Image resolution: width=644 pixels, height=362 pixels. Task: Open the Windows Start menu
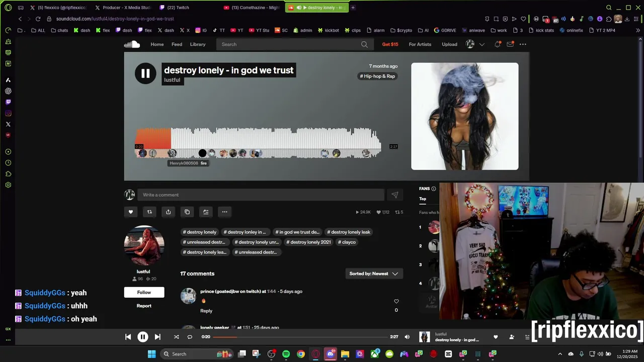[x=151, y=354]
